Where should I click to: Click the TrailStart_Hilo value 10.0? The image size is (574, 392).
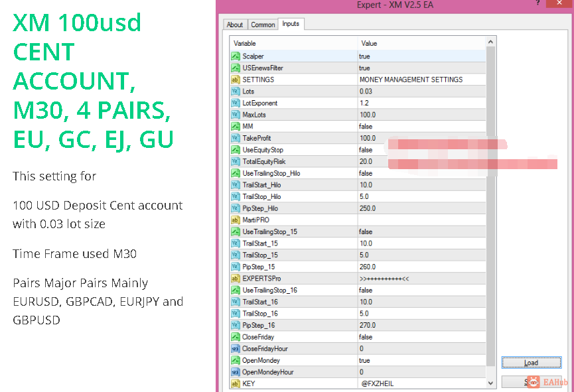[x=366, y=185]
